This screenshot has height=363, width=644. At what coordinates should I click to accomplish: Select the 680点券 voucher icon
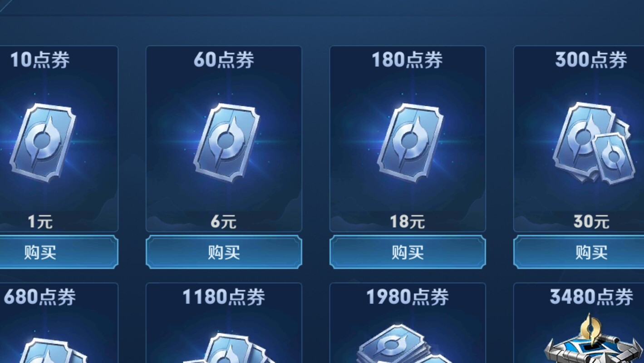coord(50,350)
